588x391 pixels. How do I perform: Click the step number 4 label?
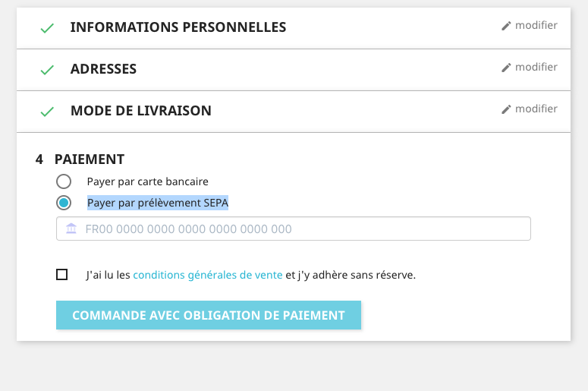point(39,159)
